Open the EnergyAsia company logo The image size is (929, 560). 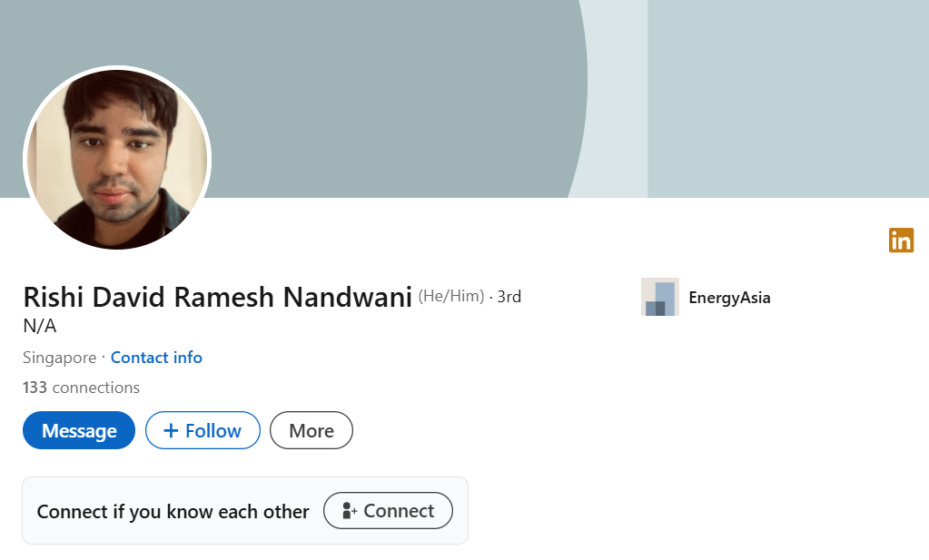(x=660, y=297)
